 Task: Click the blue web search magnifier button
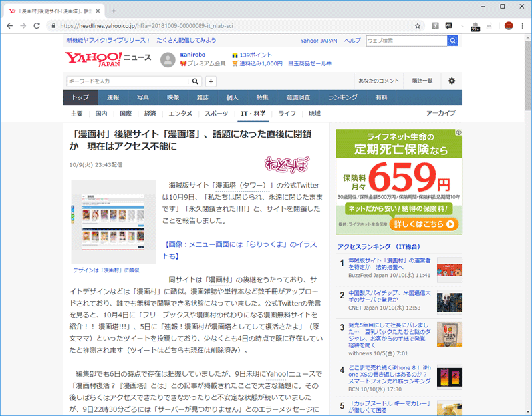(452, 41)
